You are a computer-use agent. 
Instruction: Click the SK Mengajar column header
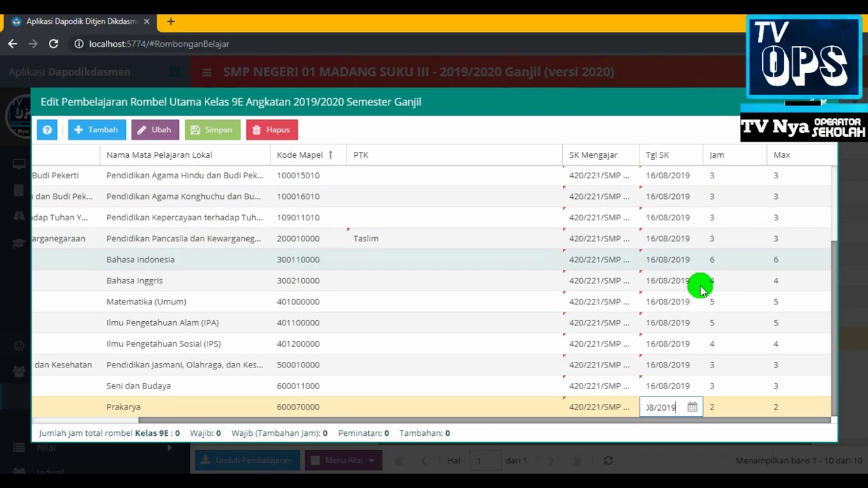tap(600, 155)
